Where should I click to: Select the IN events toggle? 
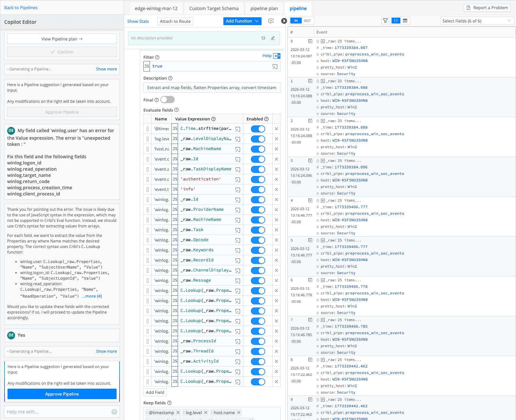tap(296, 21)
